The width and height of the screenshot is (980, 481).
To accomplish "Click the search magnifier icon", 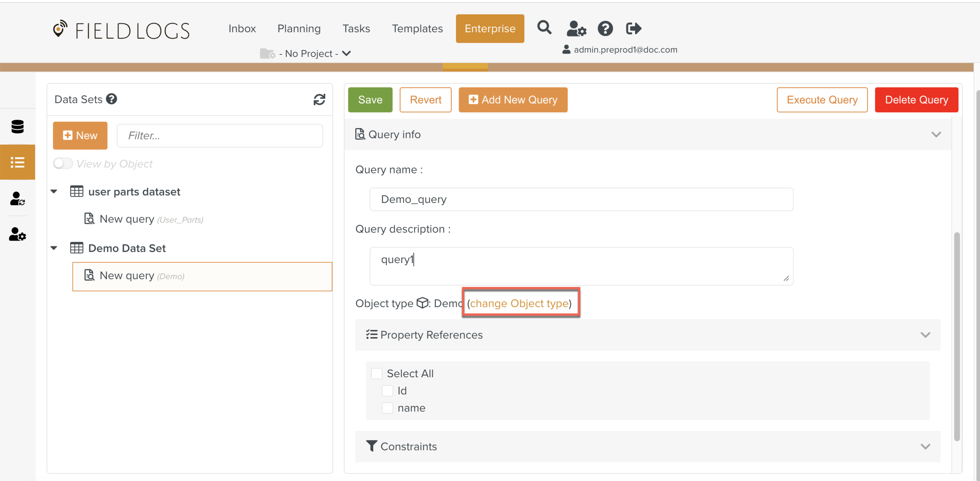I will [544, 28].
